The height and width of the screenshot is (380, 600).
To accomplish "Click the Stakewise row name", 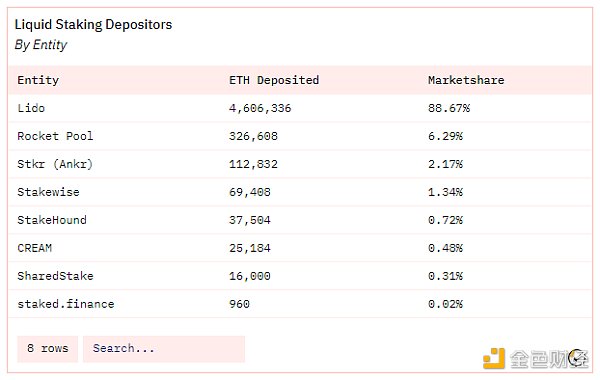I will [x=48, y=192].
